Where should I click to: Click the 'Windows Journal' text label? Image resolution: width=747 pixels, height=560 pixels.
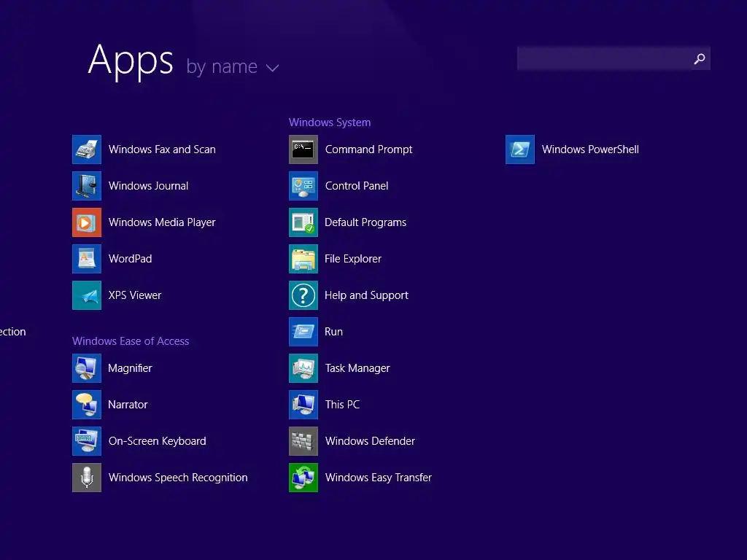[148, 186]
